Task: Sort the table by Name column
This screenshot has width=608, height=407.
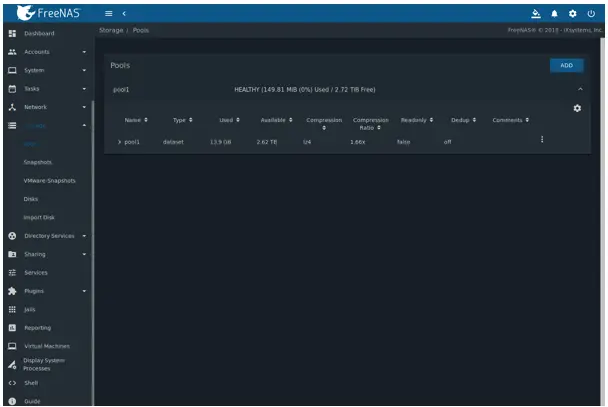Action: click(x=136, y=120)
